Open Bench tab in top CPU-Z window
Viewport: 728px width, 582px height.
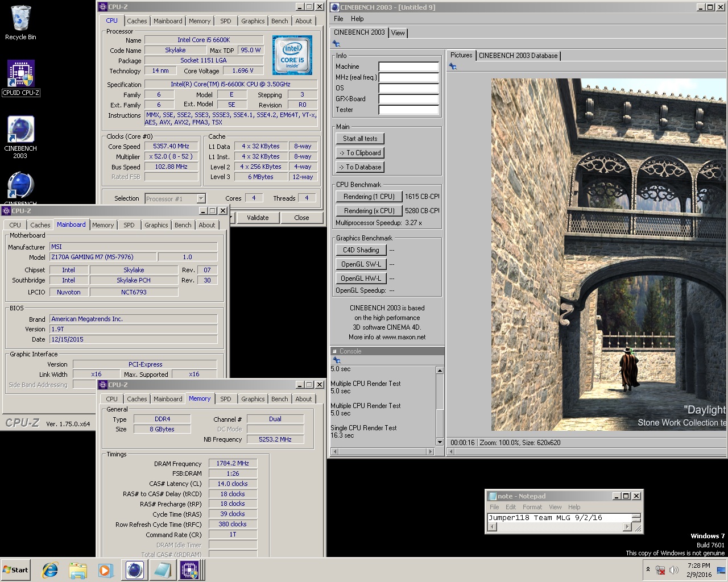[279, 21]
